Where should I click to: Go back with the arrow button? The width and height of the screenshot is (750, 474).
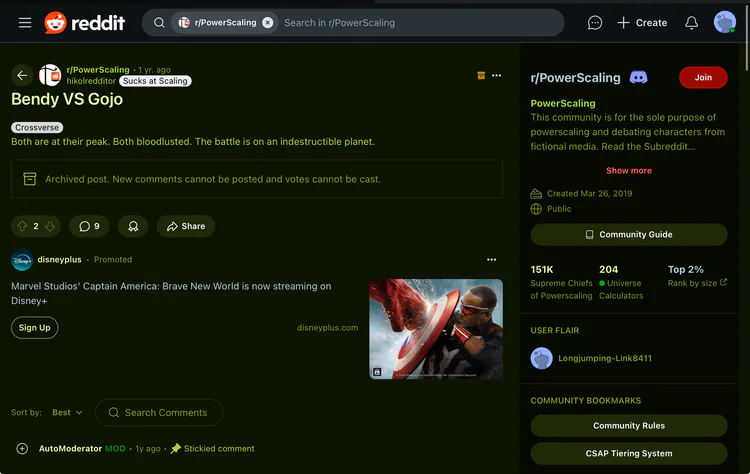click(x=22, y=75)
